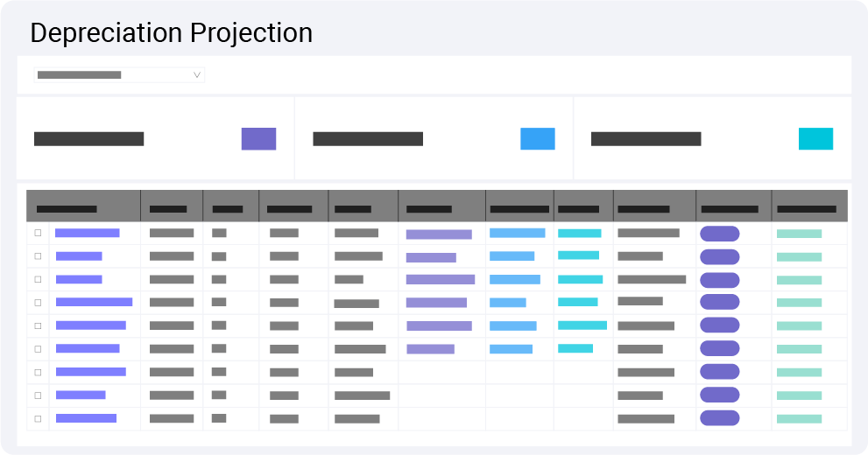Screen dimensions: 868x455
Task: Click the purple pill badge in the seventh table row
Action: pyautogui.click(x=720, y=372)
